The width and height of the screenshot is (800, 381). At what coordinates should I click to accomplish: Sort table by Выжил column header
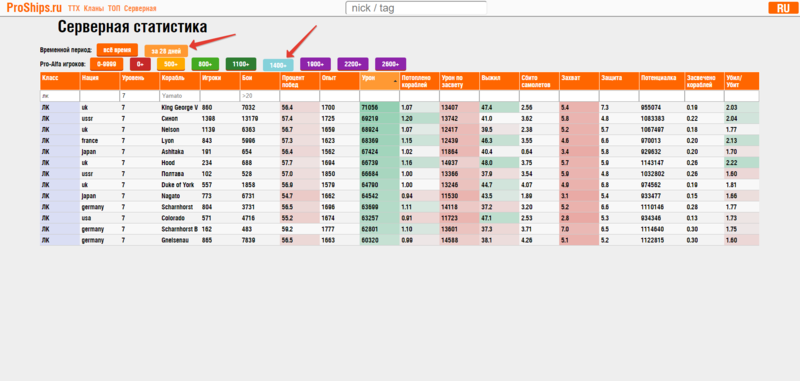[x=499, y=81]
